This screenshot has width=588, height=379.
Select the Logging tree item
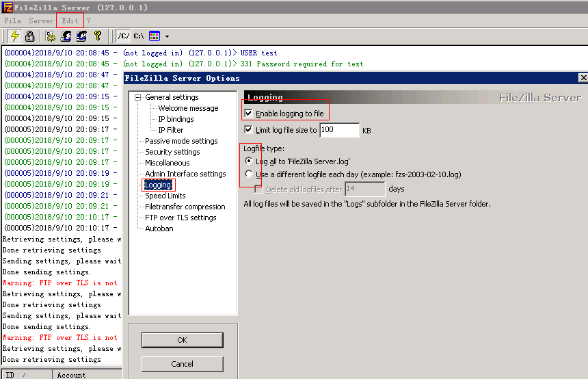158,185
